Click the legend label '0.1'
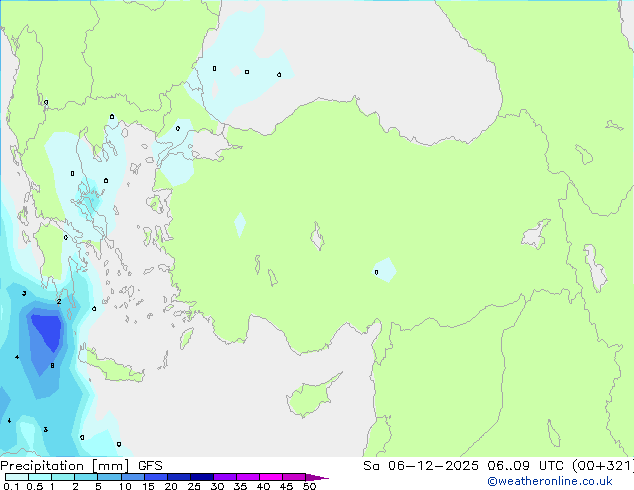This screenshot has width=634, height=490. (x=11, y=486)
